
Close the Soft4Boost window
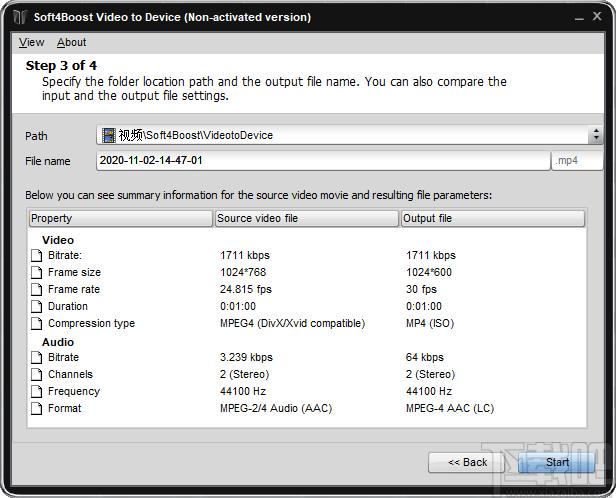pyautogui.click(x=597, y=16)
